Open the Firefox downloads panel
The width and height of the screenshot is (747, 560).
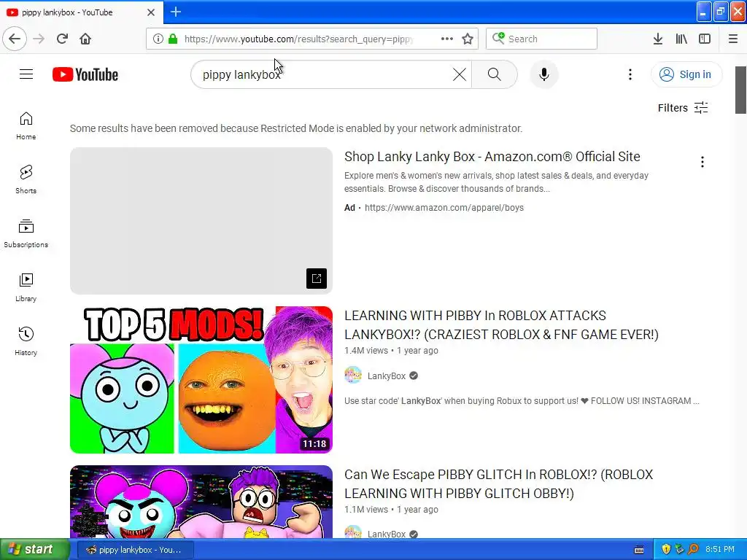point(658,39)
